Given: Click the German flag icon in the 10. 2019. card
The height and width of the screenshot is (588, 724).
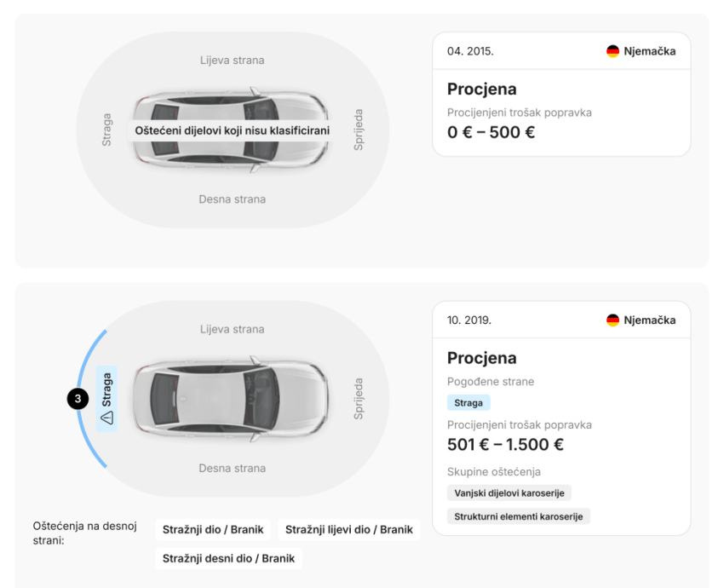Looking at the screenshot, I should pyautogui.click(x=612, y=320).
